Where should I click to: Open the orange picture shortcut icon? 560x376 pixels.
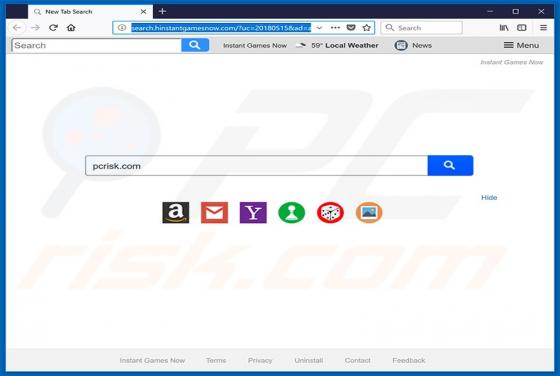tap(369, 212)
